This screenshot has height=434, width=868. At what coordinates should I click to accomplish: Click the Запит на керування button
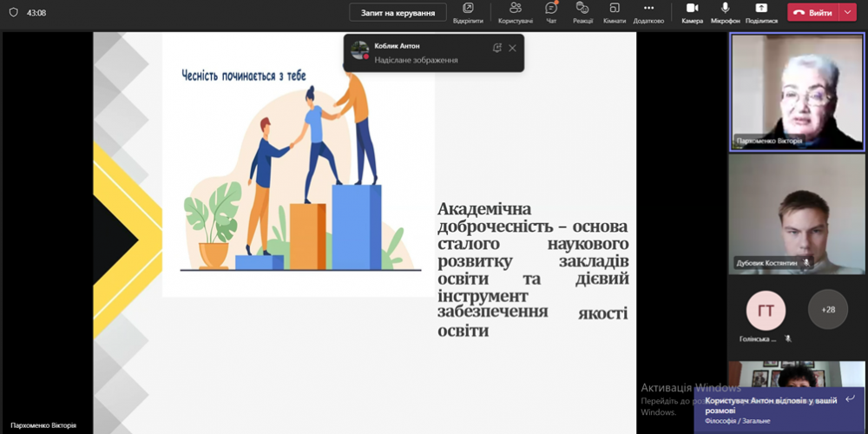tap(398, 12)
